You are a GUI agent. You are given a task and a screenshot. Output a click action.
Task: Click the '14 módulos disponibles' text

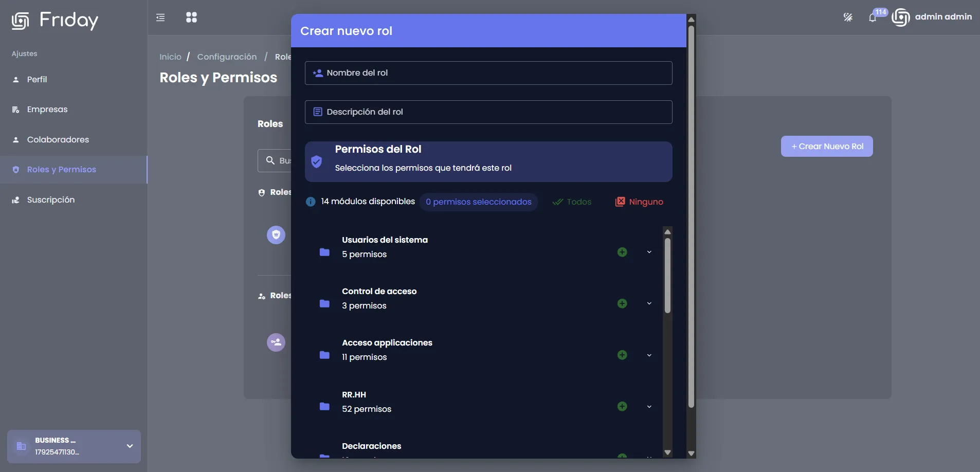click(368, 202)
